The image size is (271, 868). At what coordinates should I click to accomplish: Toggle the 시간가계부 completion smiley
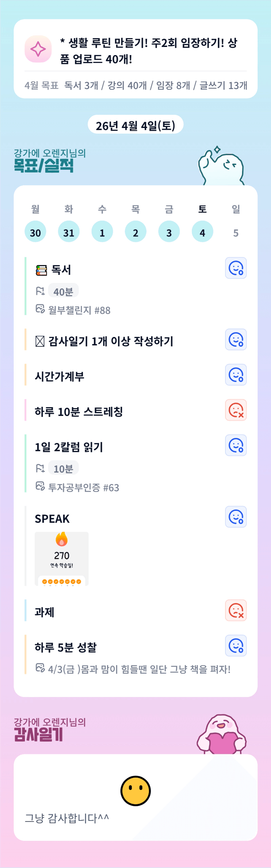(x=236, y=375)
